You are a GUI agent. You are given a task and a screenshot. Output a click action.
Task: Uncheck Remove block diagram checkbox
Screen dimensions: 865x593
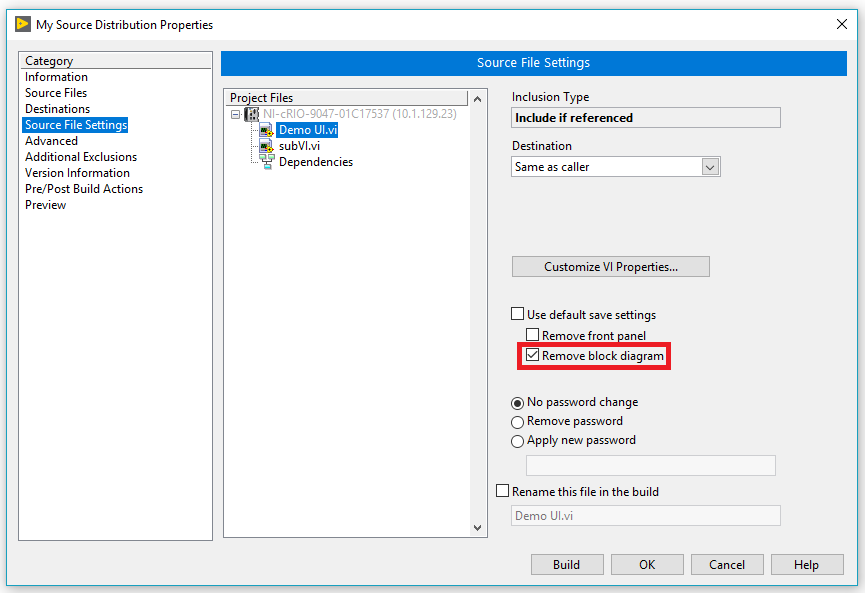coord(533,356)
